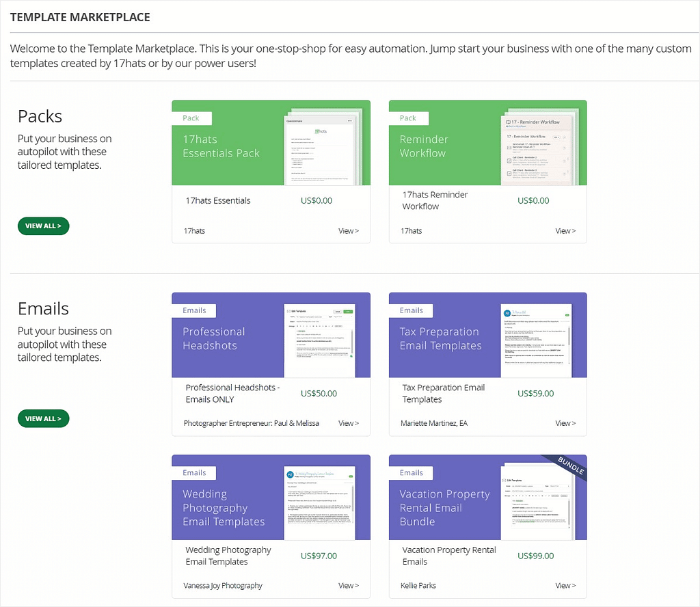Click View All button under Packs
Image resolution: width=700 pixels, height=607 pixels.
pyautogui.click(x=43, y=226)
